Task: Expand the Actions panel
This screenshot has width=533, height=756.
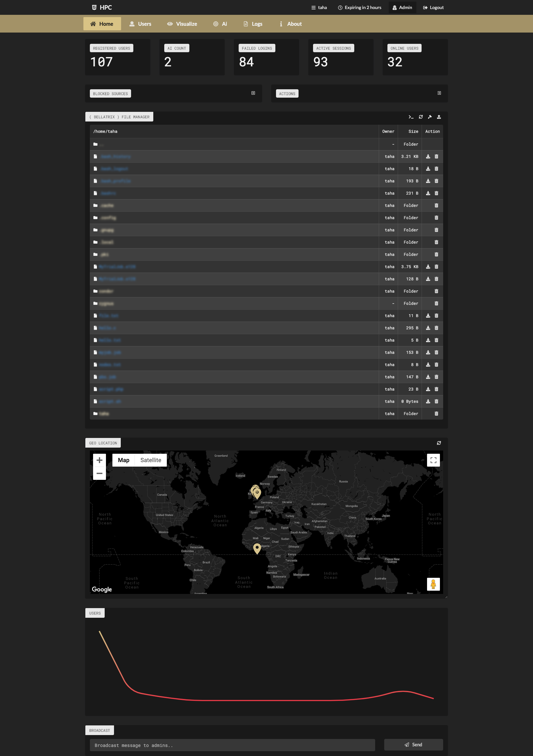Action: (439, 93)
